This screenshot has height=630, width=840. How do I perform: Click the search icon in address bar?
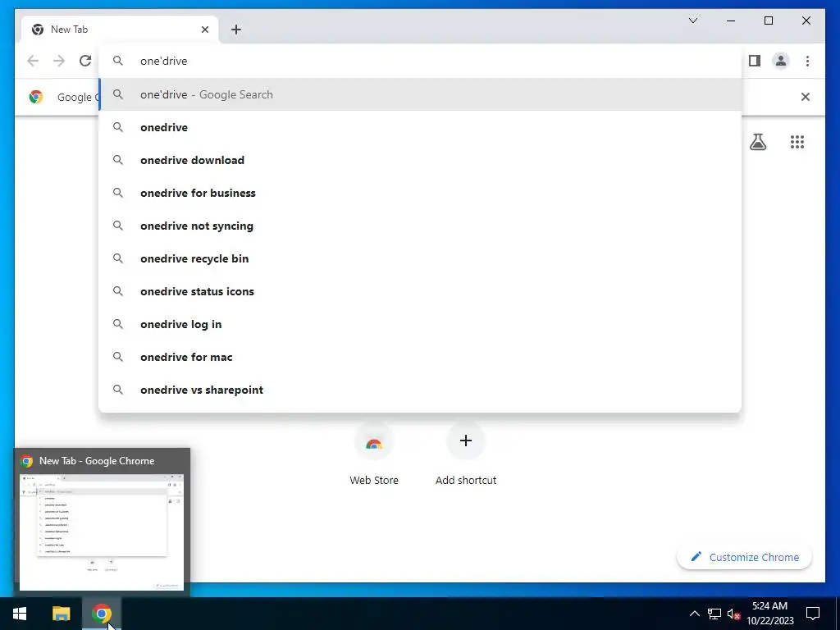point(118,61)
